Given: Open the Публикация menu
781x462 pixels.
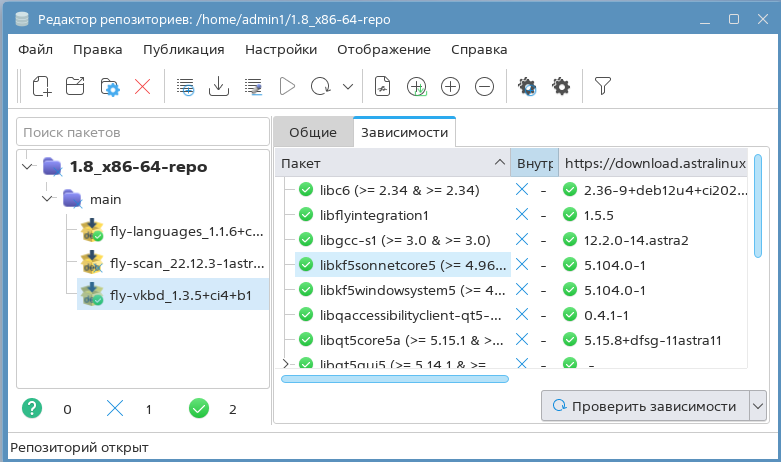Looking at the screenshot, I should 183,49.
